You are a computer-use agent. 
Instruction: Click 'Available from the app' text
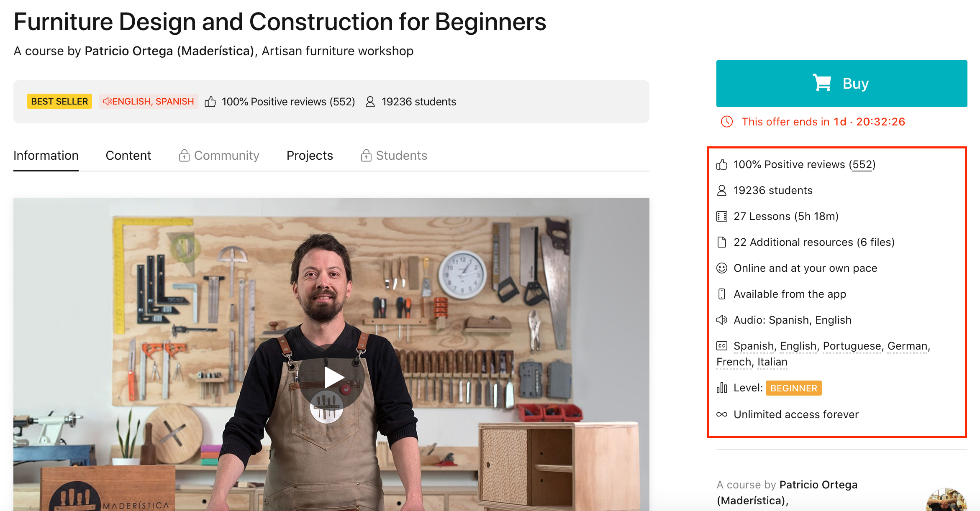coord(790,294)
